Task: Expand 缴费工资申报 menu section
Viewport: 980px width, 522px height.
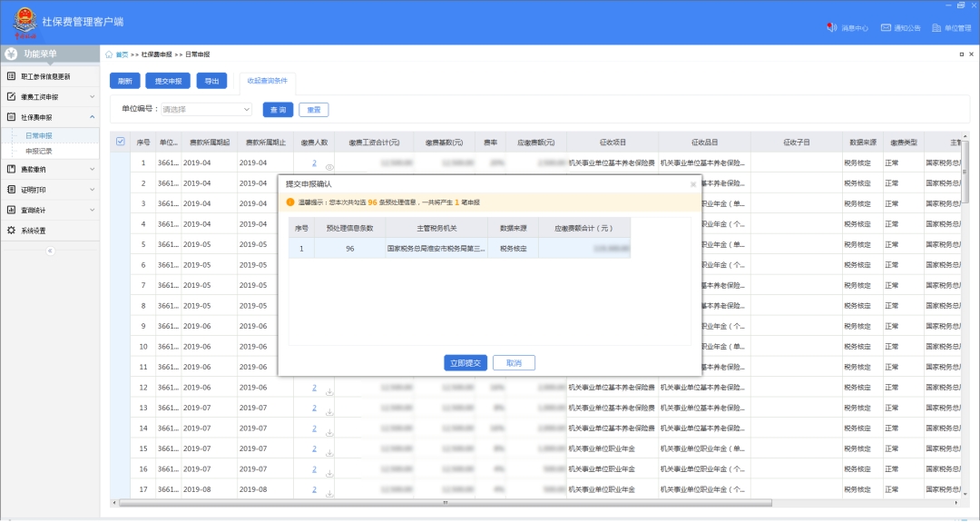Action: (x=50, y=96)
